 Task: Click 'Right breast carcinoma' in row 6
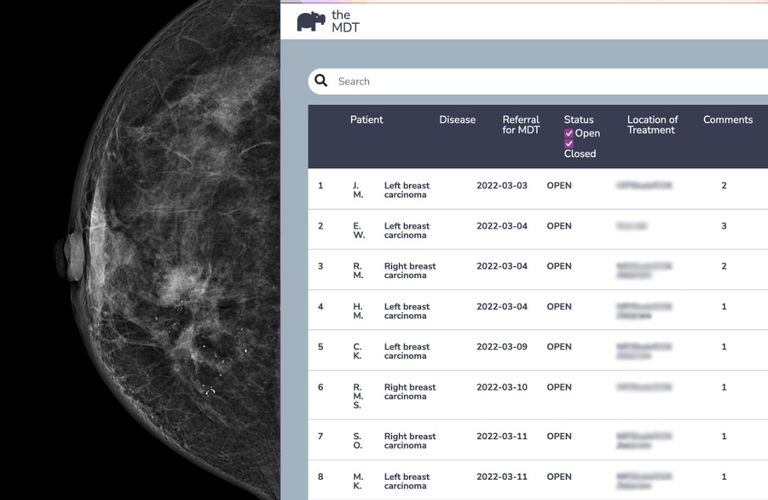coord(410,392)
